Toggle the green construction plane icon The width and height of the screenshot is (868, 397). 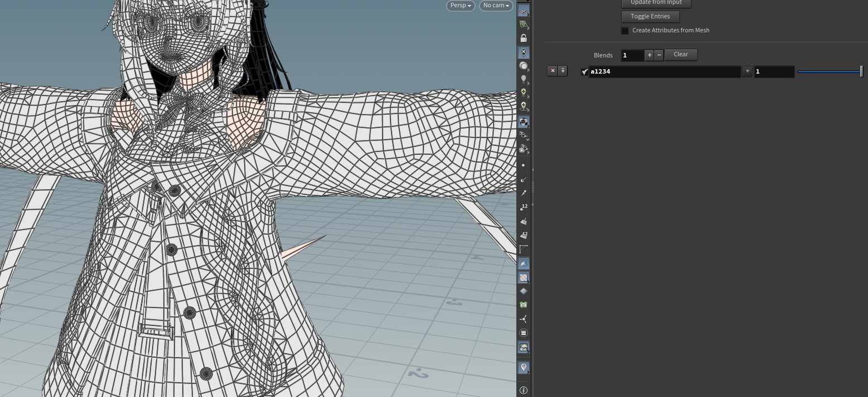coord(524,25)
